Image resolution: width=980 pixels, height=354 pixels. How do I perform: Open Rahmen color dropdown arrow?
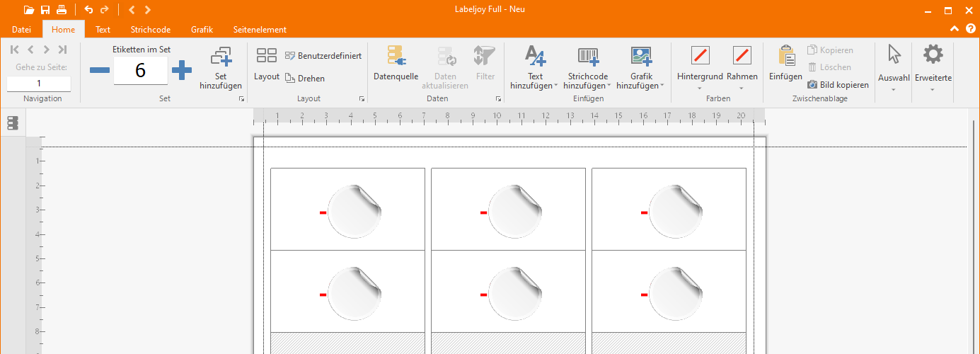[x=742, y=89]
